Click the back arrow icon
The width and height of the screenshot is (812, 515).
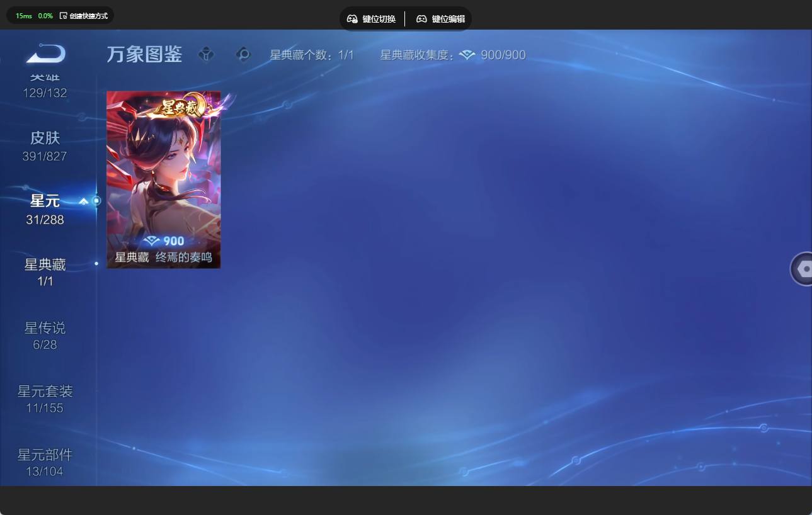[45, 54]
